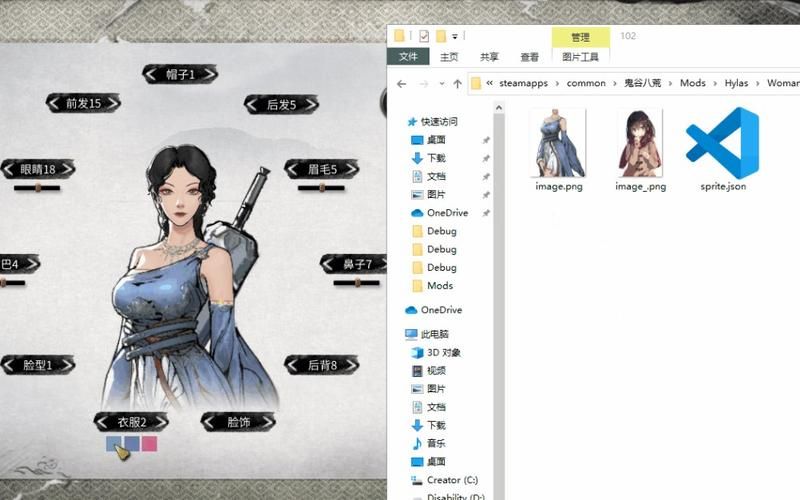Click the left arrow beside 帽子1
Screen dimensions: 800x500
click(151, 74)
